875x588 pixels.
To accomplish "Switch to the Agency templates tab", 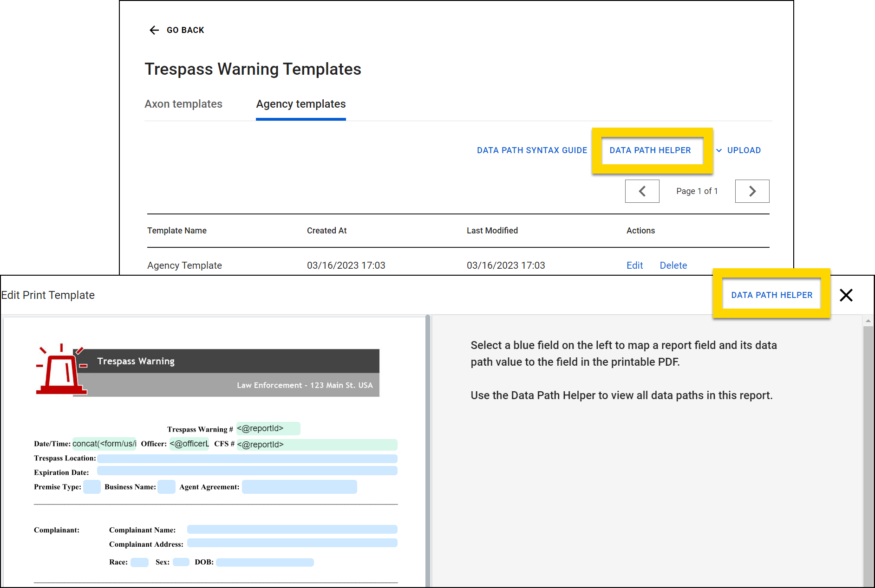I will [x=300, y=103].
